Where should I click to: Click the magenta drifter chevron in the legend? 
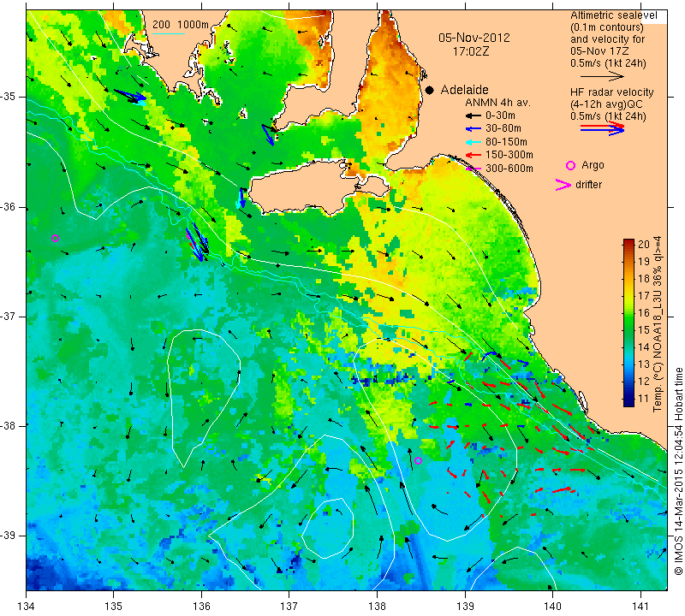click(563, 185)
